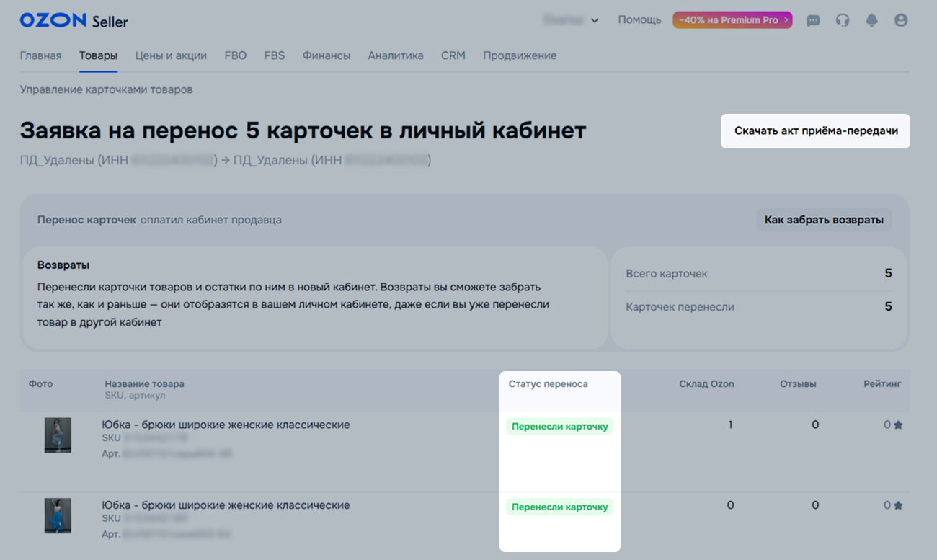Click rating star of second product

point(898,506)
